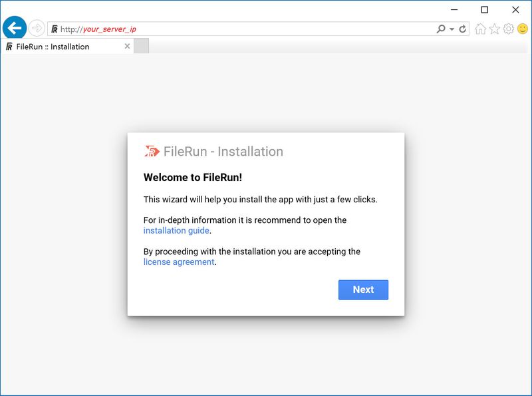Maximize the browser window
Screen dimensions: 532x396
pos(485,10)
